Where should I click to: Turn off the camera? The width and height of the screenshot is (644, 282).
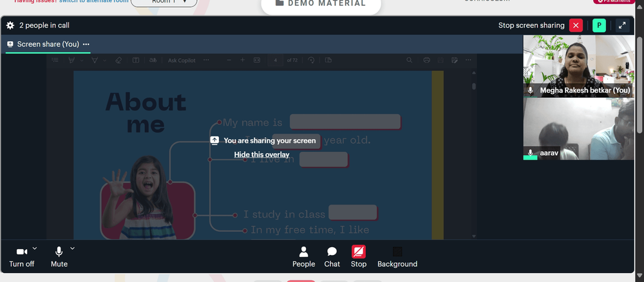point(22,258)
